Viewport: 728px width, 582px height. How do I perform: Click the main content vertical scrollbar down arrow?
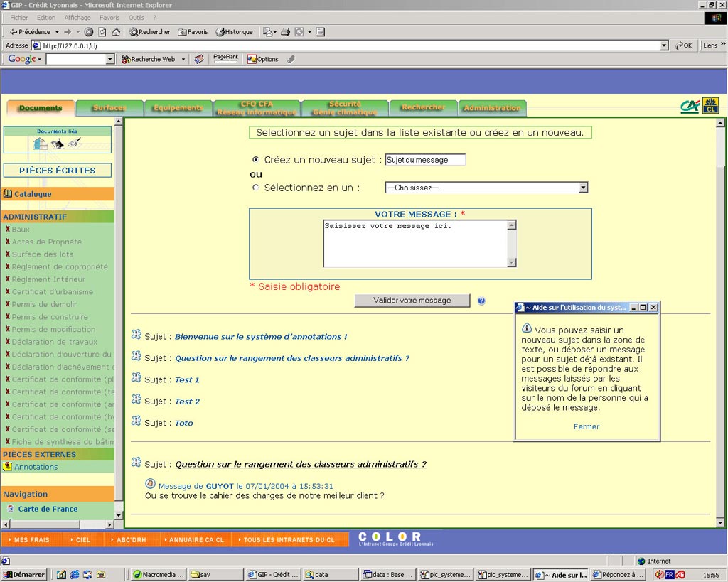pos(720,523)
